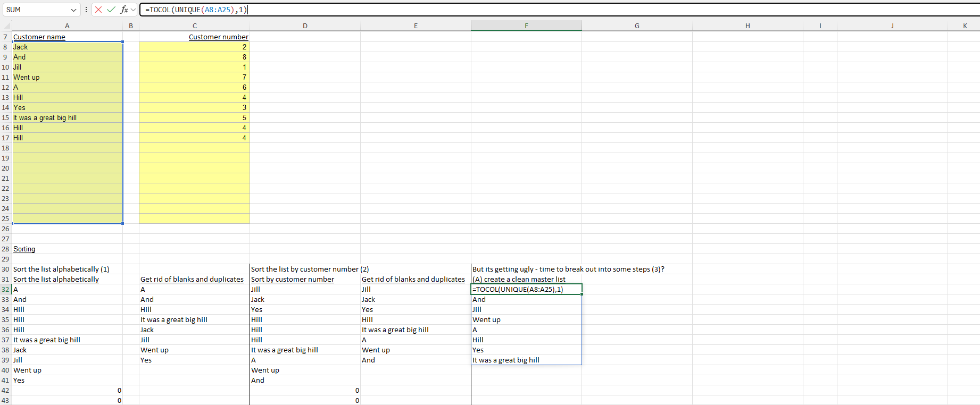980x405 pixels.
Task: Click the vertical dots formula bar handle
Action: [86, 10]
